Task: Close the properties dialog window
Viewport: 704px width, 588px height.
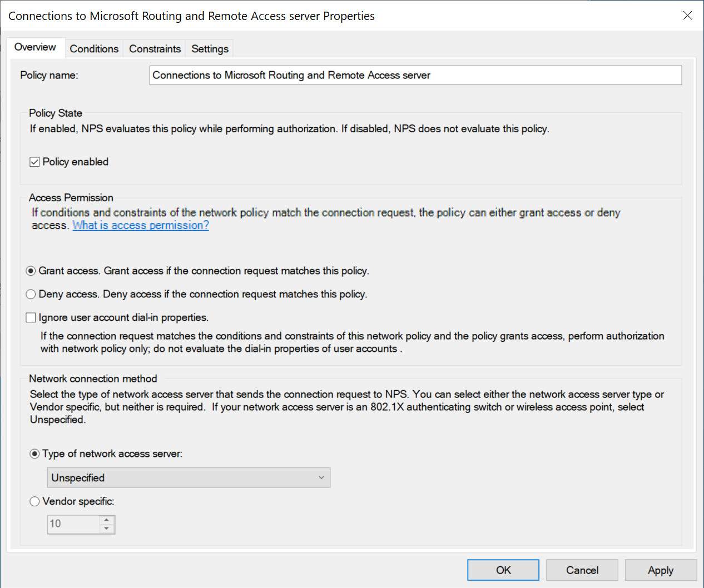Action: (687, 16)
